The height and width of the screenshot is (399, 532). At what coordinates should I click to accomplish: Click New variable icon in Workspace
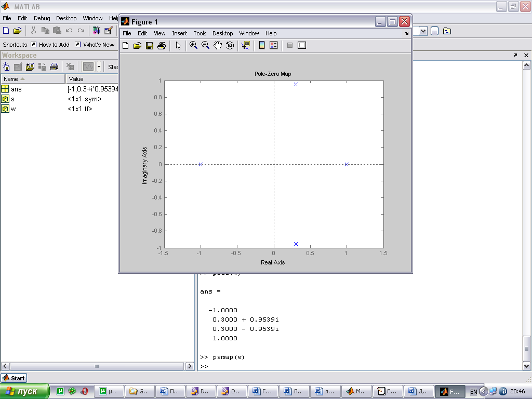click(x=6, y=66)
